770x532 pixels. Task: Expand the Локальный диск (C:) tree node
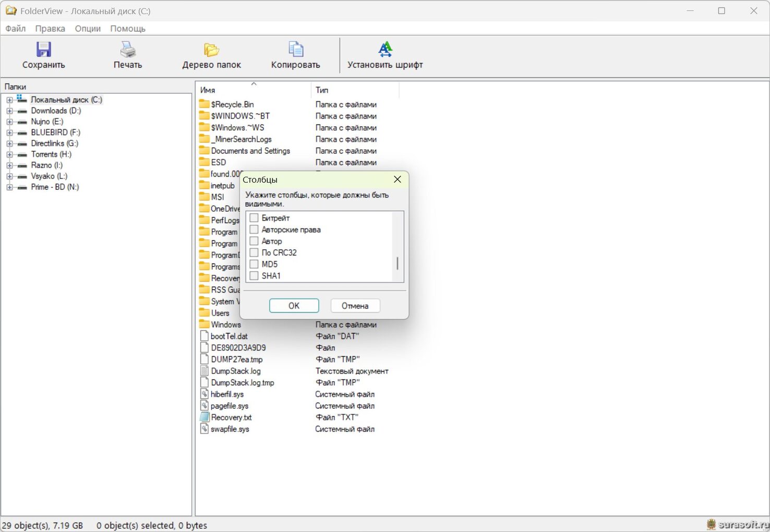tap(9, 100)
